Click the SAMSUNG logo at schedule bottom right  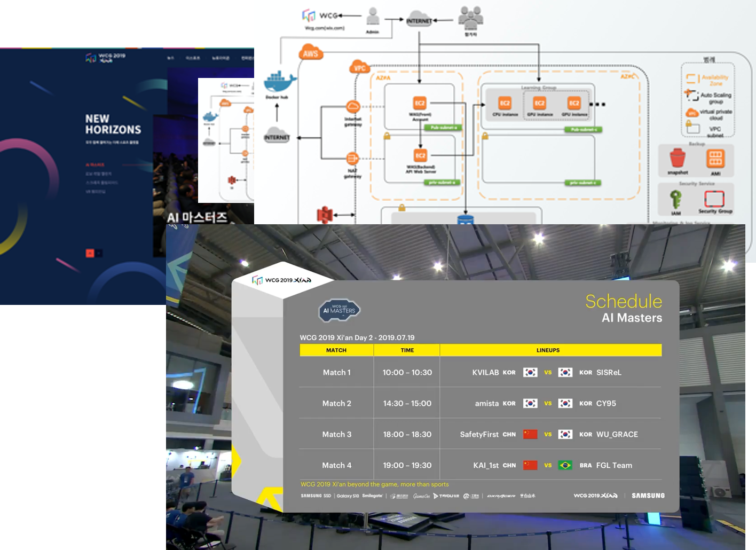(x=648, y=496)
